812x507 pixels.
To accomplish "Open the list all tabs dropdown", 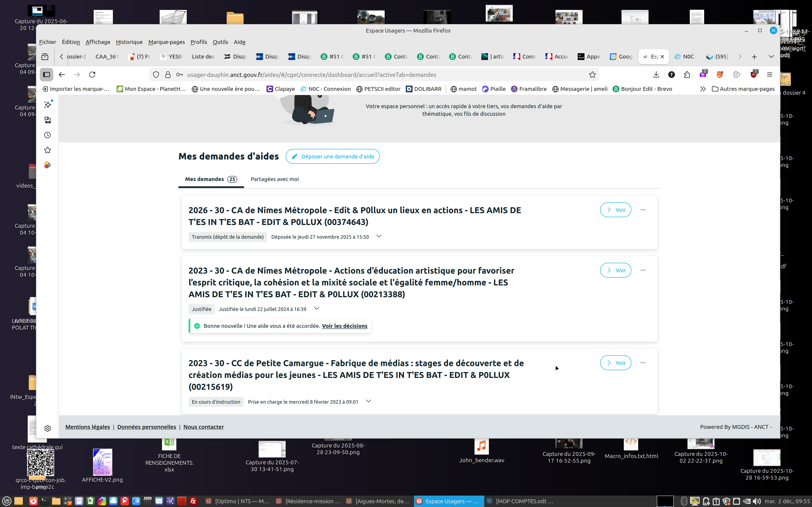I will (771, 57).
